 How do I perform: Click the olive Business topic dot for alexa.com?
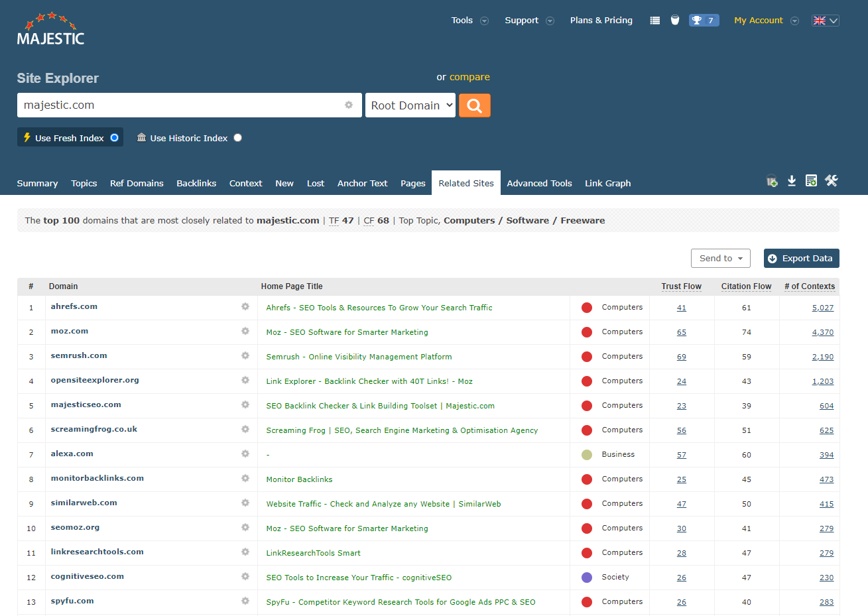pos(587,454)
